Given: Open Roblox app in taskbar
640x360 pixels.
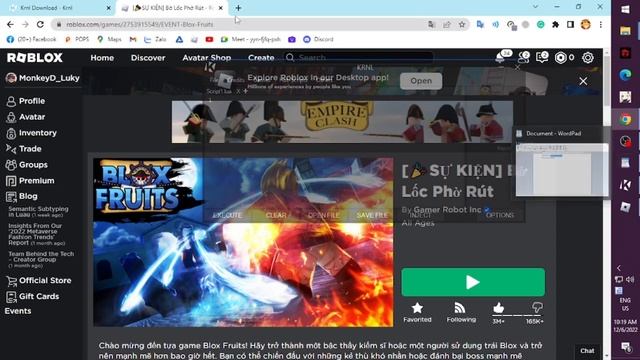Looking at the screenshot, I should (x=625, y=207).
